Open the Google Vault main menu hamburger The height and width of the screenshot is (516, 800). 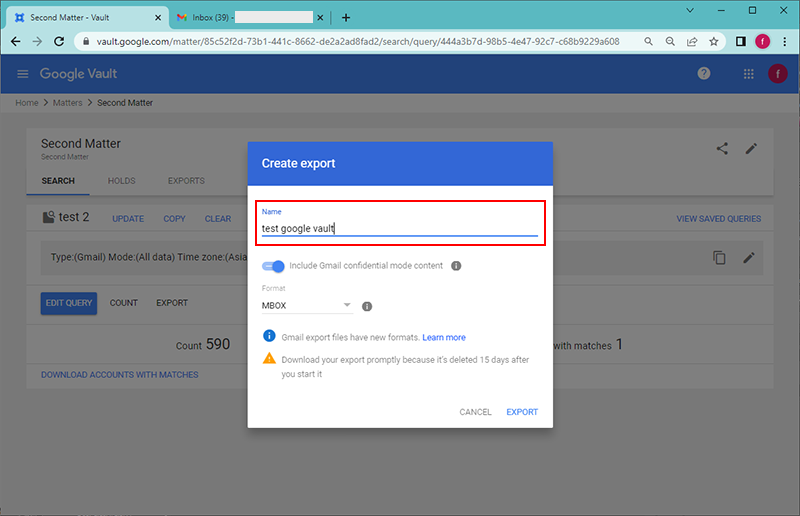22,74
